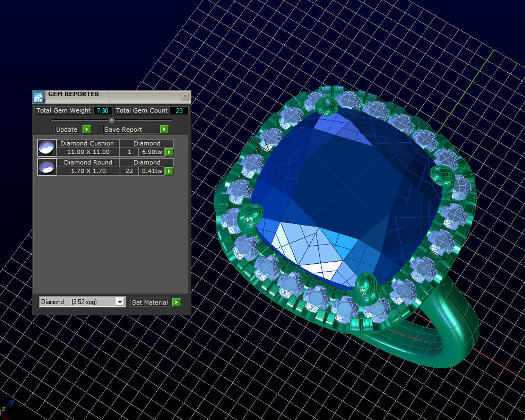Screen dimensions: 525x420
Task: Click the green arrow beside 6.90tw
Action: click(169, 152)
